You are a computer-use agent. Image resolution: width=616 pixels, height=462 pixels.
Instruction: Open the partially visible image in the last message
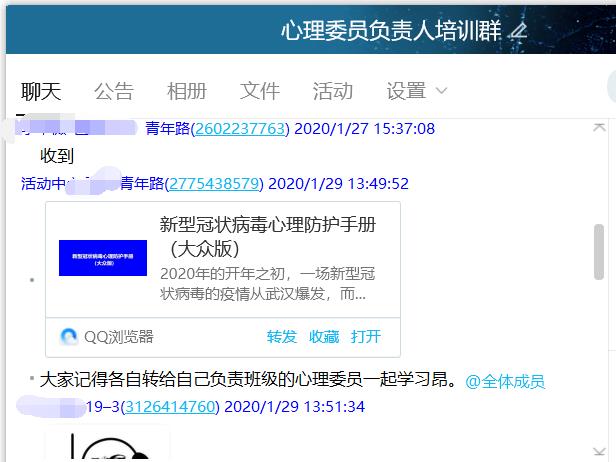(107, 444)
